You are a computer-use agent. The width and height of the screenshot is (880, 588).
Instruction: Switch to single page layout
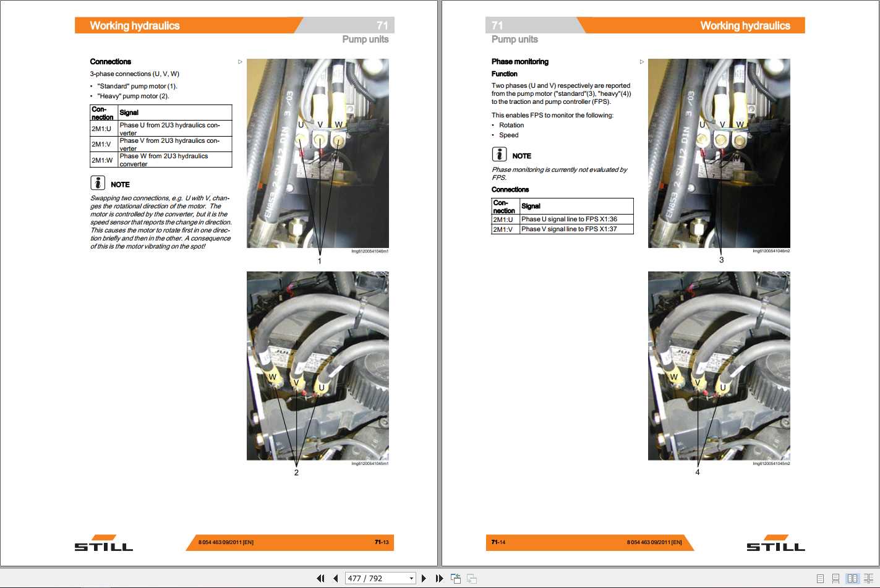pyautogui.click(x=820, y=579)
